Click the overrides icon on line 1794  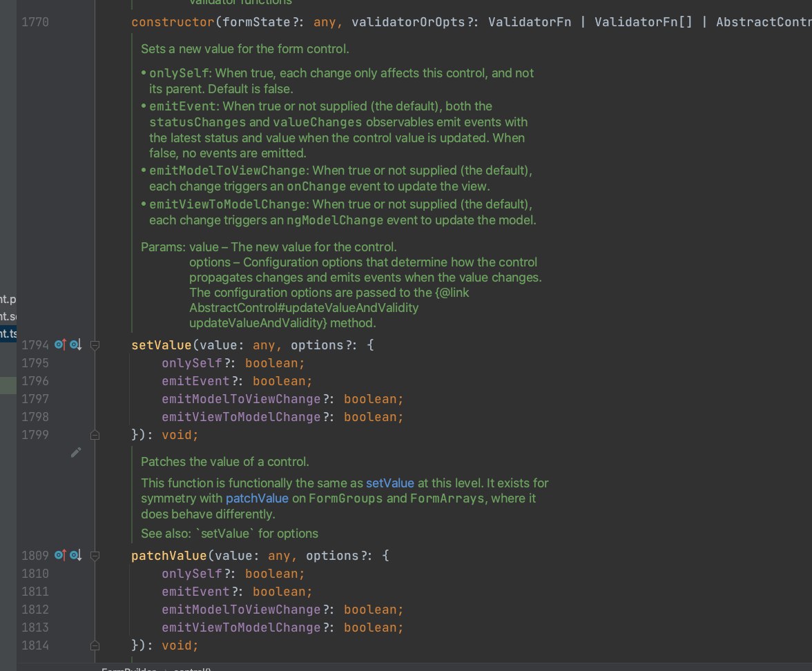tap(60, 344)
